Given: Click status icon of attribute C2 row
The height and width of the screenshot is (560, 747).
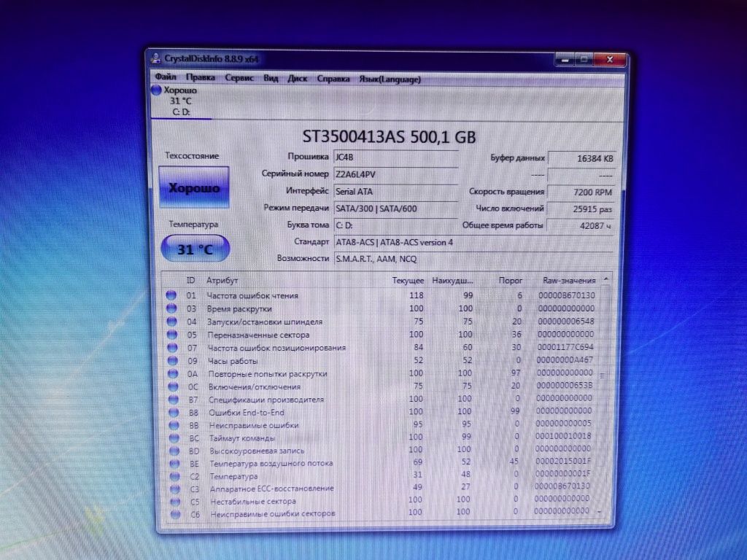Looking at the screenshot, I should pyautogui.click(x=175, y=476).
